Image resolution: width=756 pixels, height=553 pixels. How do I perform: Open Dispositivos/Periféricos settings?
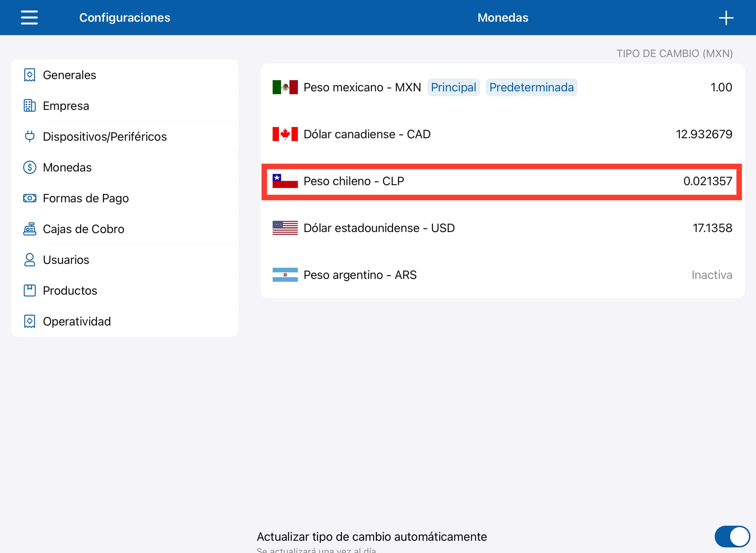tap(125, 136)
